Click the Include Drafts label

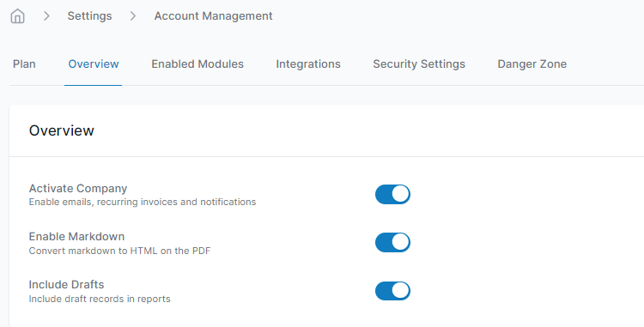66,285
